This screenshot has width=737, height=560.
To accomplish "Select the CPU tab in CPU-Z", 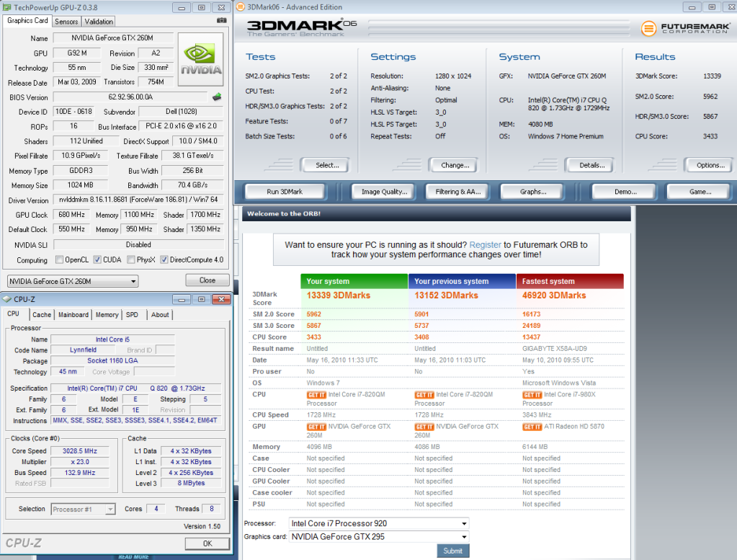I will [14, 314].
